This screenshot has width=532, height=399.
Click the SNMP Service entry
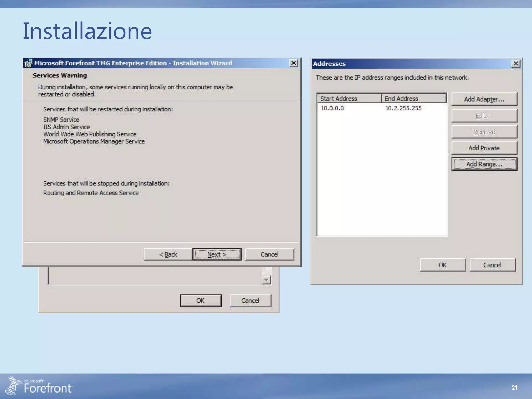pos(61,120)
